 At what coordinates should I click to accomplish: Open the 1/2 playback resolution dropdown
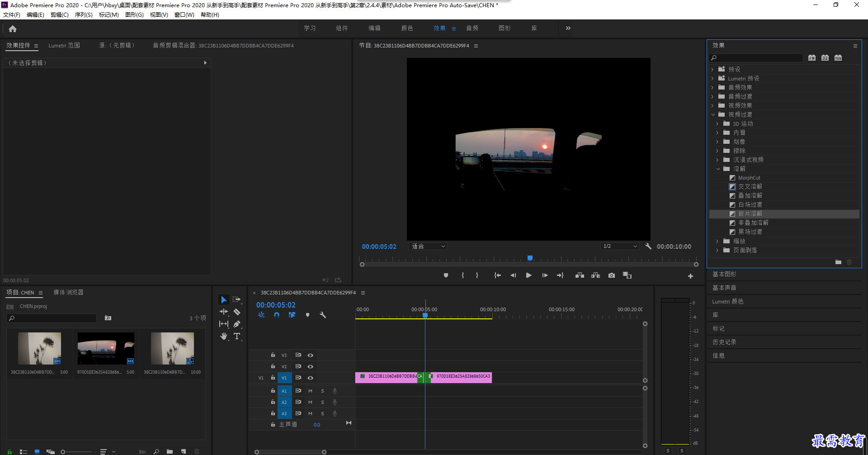tap(620, 246)
